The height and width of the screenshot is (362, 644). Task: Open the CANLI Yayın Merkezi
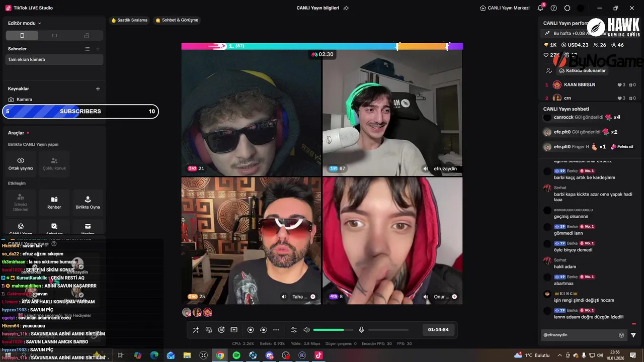coord(505,8)
